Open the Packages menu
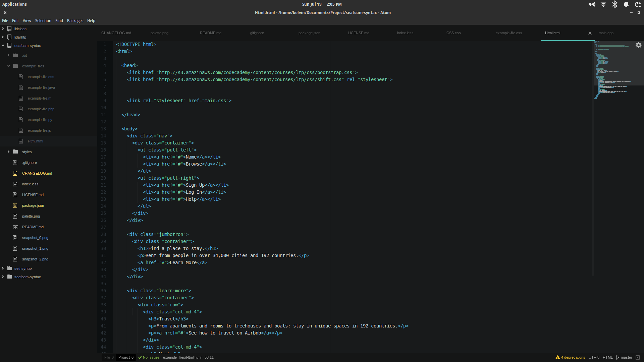Image resolution: width=644 pixels, height=362 pixels. coord(75,21)
